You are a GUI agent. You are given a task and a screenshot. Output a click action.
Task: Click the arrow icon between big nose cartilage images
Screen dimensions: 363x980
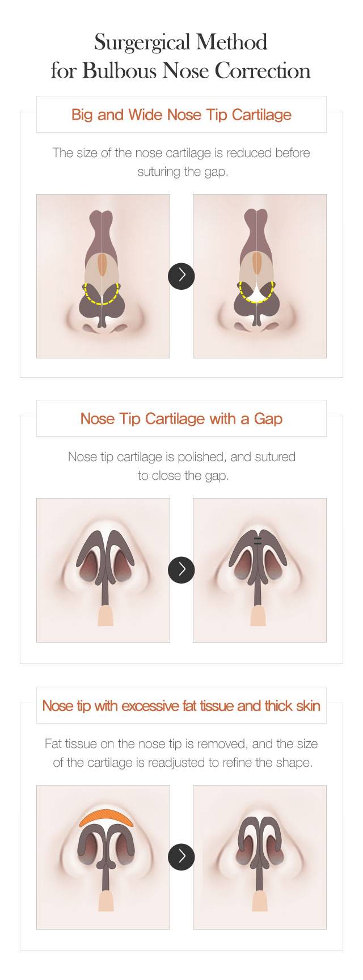click(181, 276)
